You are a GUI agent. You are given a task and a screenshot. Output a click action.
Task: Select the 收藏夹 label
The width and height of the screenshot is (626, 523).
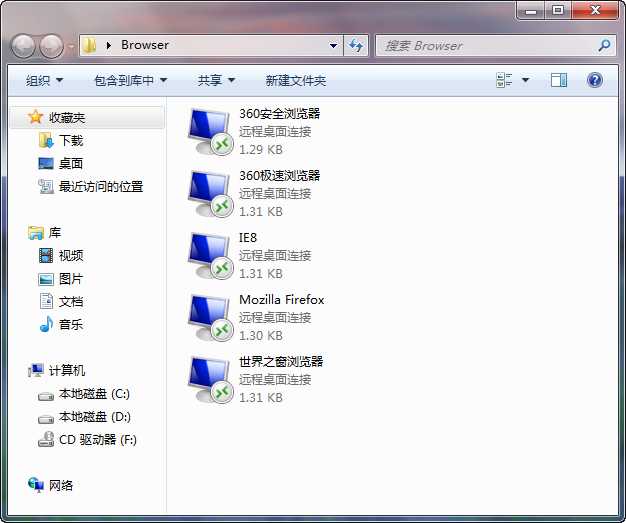tap(67, 118)
